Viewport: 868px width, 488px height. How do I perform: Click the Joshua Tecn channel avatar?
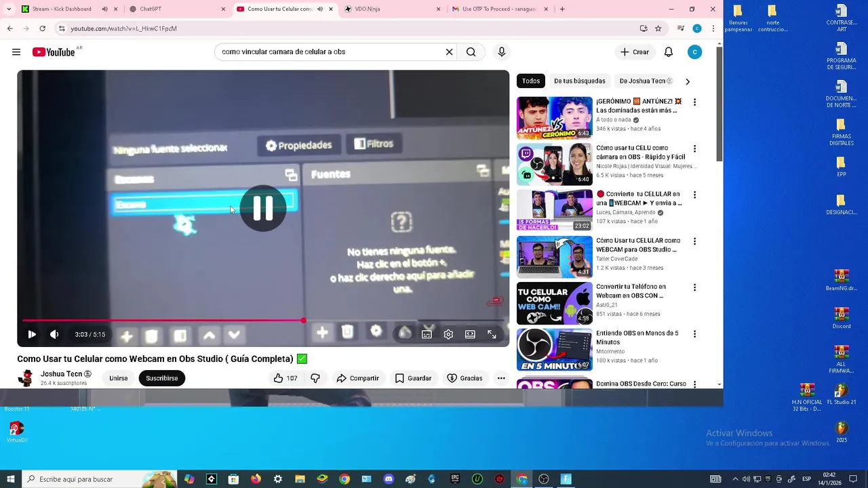click(x=26, y=378)
